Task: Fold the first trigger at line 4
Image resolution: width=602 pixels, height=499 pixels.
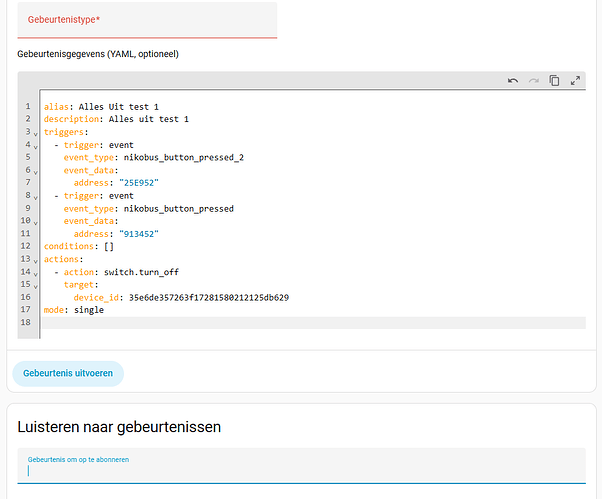Action: [34, 146]
